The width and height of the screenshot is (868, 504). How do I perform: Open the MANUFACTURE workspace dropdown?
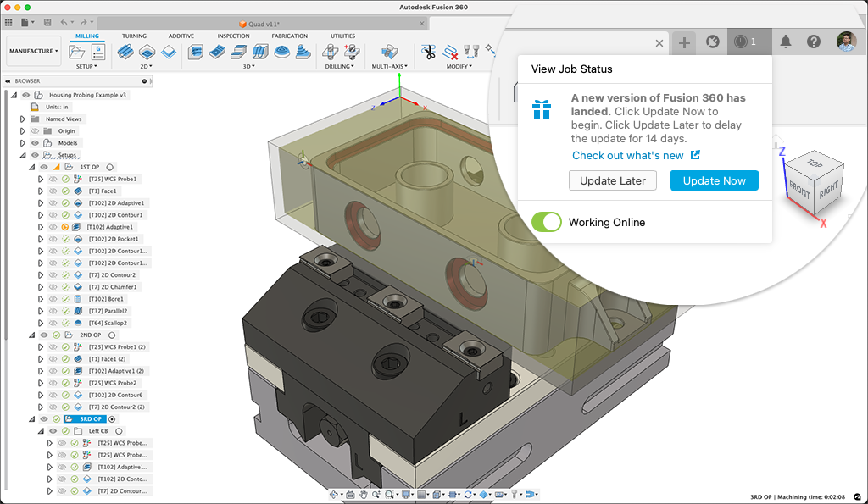34,51
